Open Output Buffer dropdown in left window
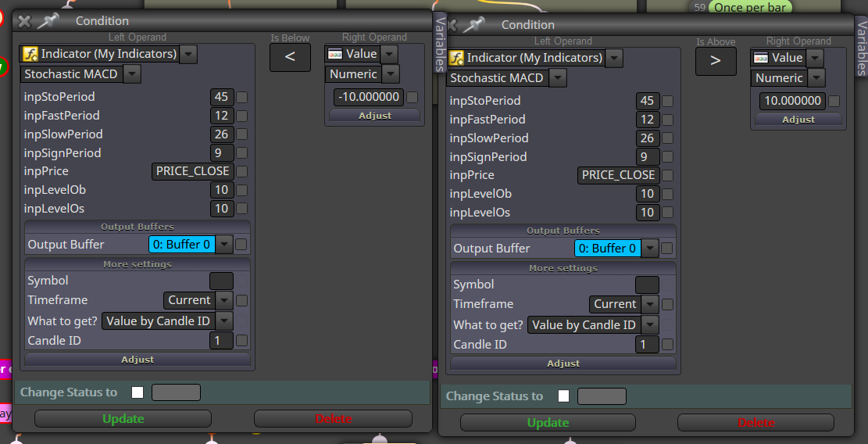Screen dimensions: 868x444 tap(223, 244)
